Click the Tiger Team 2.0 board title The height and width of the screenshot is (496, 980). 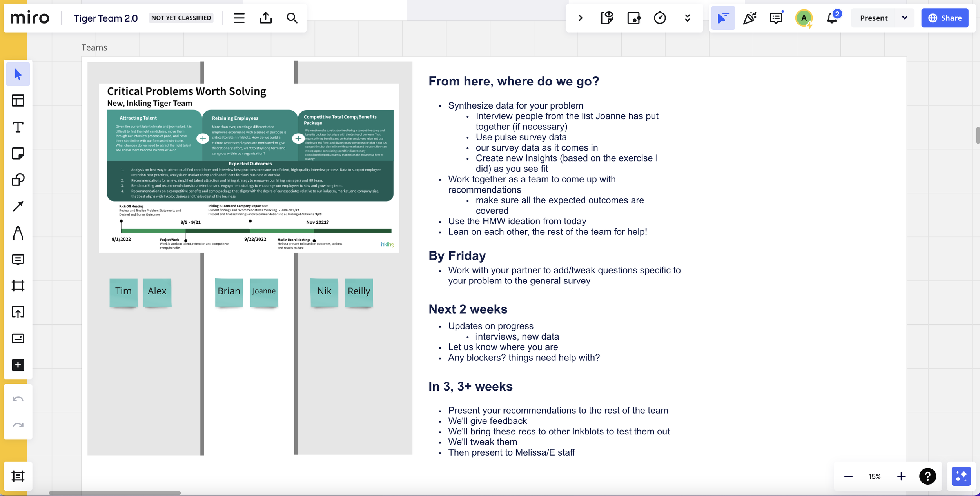[105, 18]
